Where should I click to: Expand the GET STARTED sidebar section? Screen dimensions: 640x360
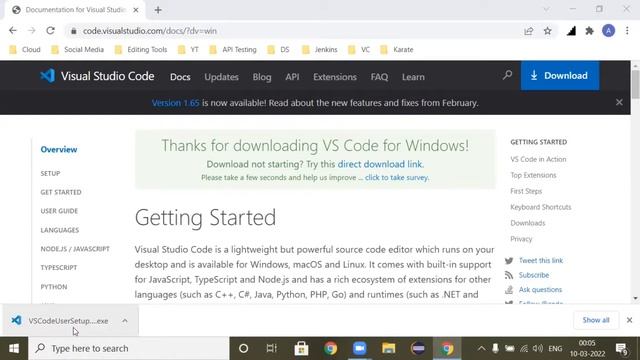61,192
